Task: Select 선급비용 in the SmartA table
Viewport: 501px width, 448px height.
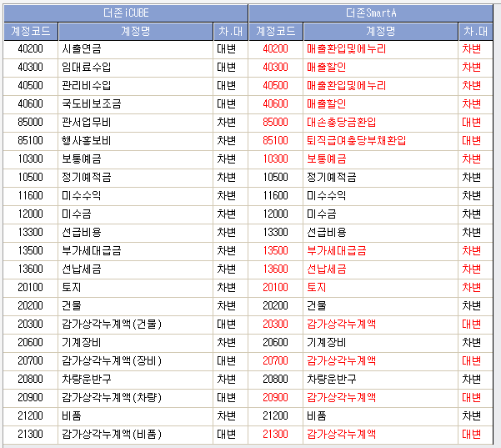Action: 380,233
